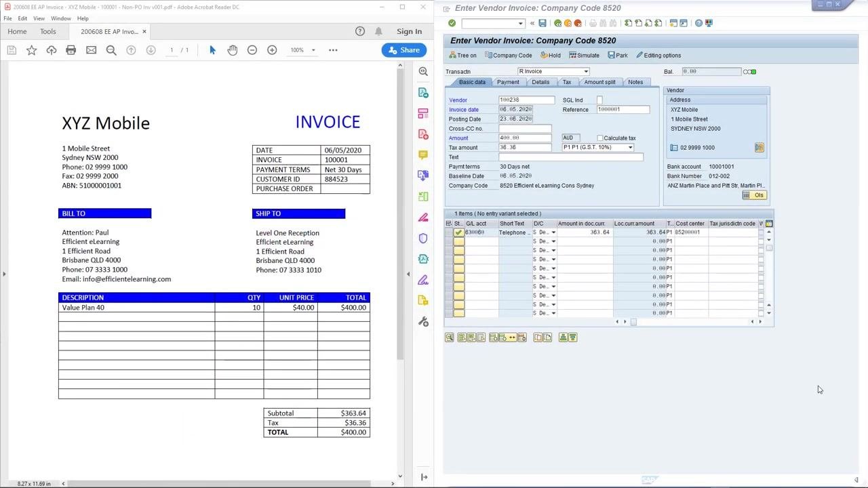Click the blue Share button in Acrobat
The height and width of the screenshot is (488, 868).
click(404, 50)
